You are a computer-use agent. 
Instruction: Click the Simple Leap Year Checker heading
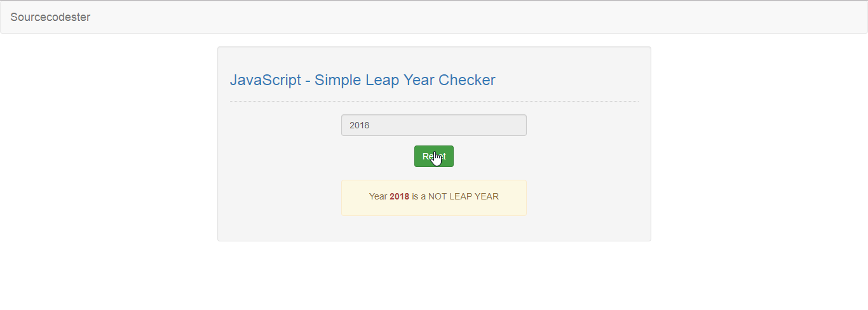click(x=362, y=80)
